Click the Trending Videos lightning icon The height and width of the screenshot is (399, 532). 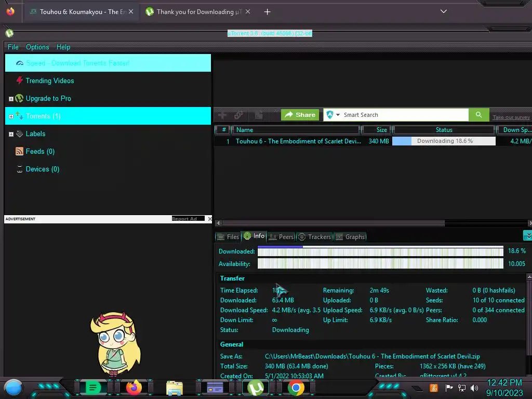[x=19, y=81]
